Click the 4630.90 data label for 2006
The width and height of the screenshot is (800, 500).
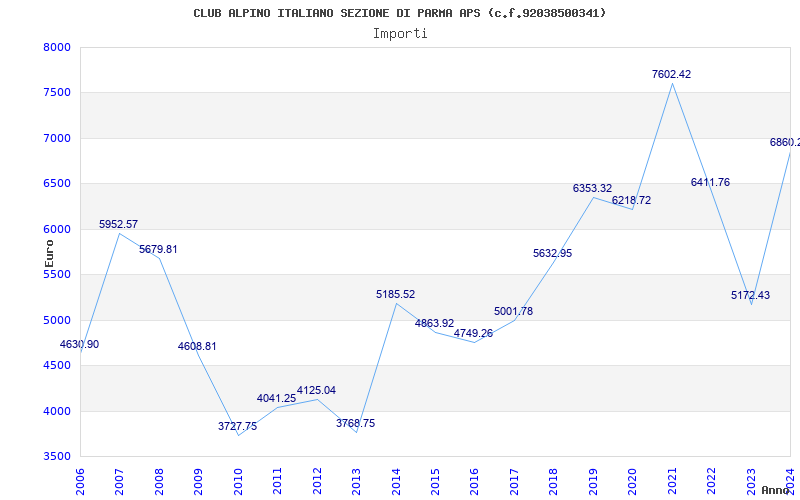pyautogui.click(x=80, y=344)
